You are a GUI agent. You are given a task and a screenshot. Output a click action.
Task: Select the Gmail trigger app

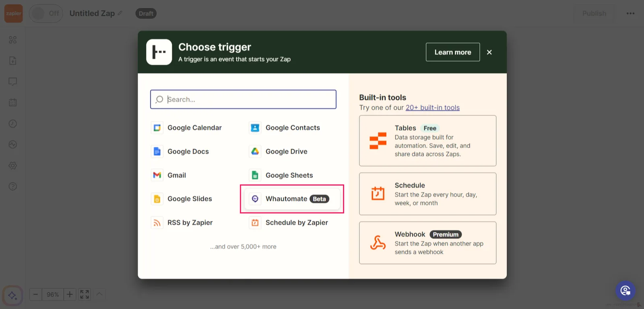point(169,175)
